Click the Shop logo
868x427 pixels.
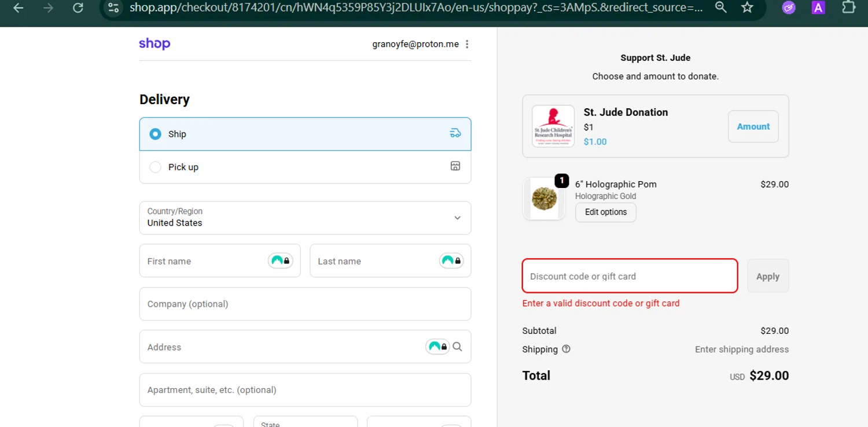pos(155,44)
